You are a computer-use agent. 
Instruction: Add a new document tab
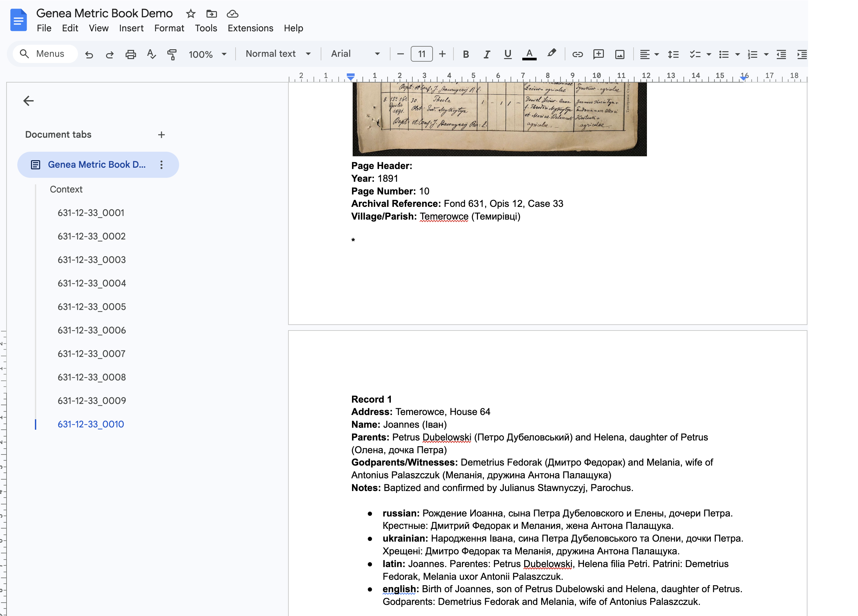pos(161,134)
